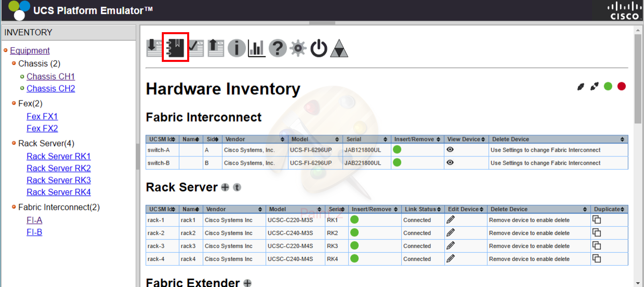Open Rack Server RK1 link
644x287 pixels.
[59, 156]
